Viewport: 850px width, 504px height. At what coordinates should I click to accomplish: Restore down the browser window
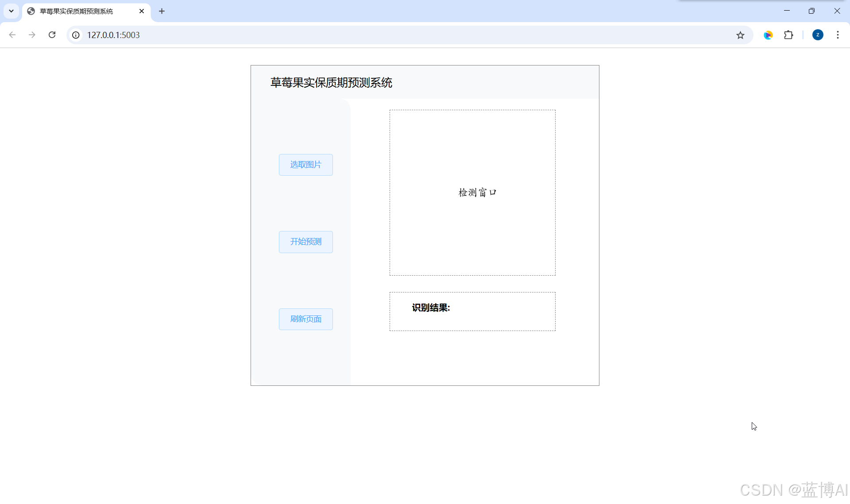[811, 11]
